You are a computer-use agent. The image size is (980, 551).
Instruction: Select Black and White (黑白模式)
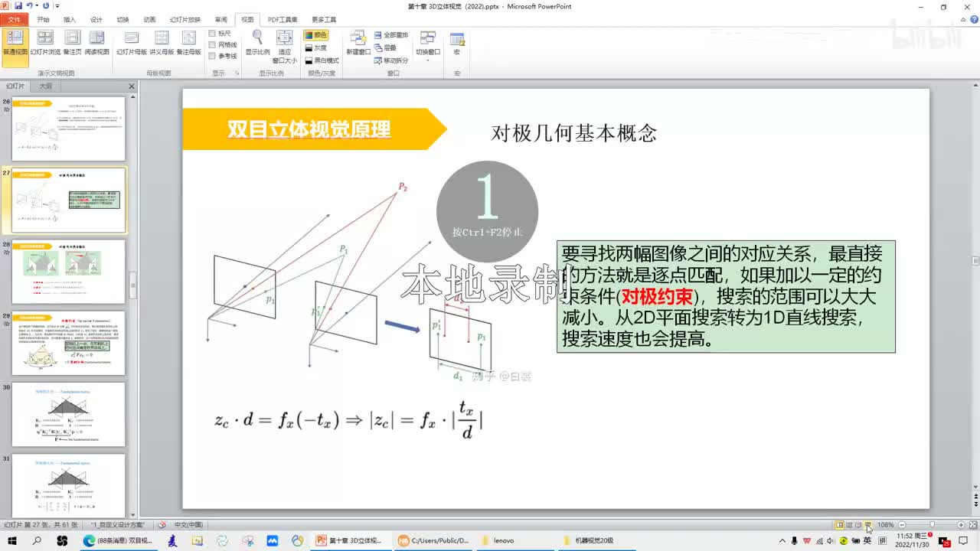click(322, 60)
